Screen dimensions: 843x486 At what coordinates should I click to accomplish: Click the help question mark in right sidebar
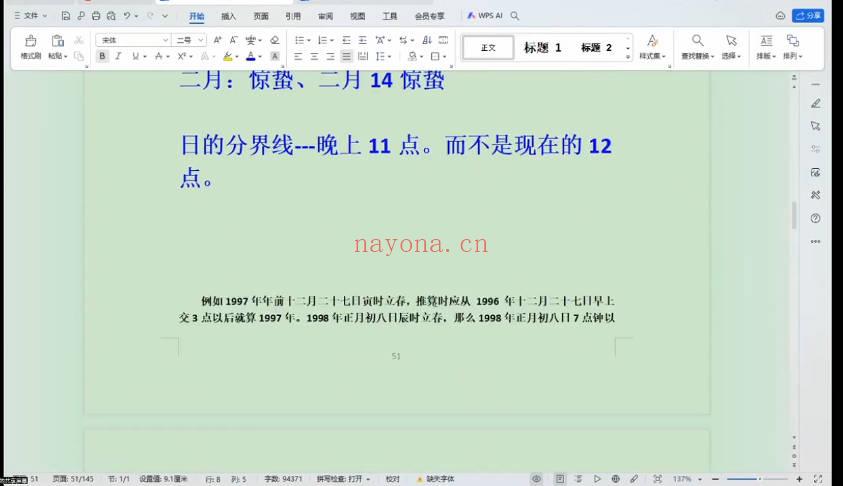[x=816, y=218]
